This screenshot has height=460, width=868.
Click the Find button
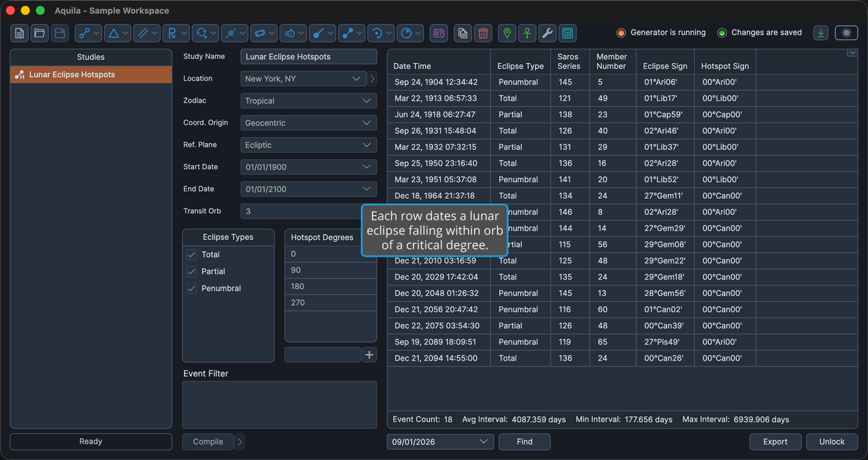[525, 442]
